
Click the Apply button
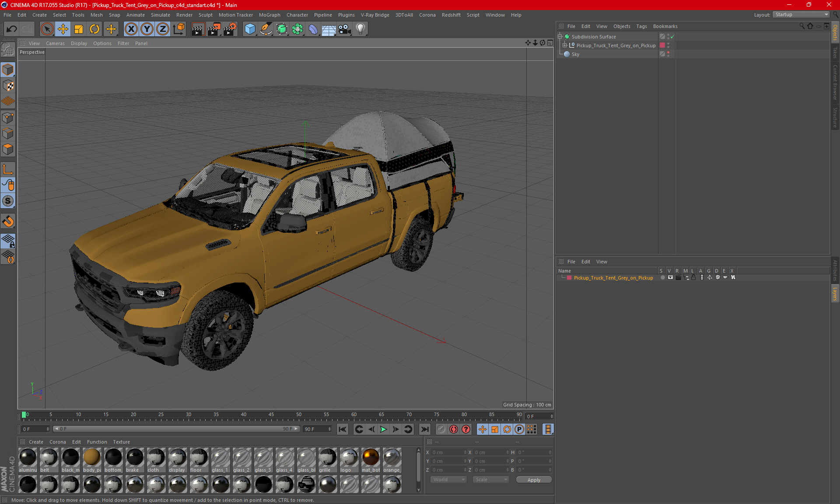tap(534, 480)
